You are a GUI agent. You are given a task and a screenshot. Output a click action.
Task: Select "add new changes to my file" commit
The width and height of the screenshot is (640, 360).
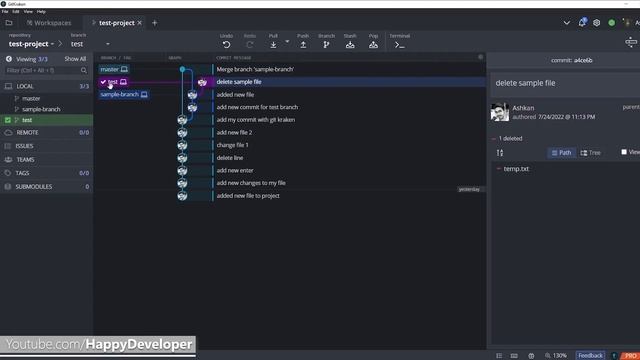coord(251,183)
